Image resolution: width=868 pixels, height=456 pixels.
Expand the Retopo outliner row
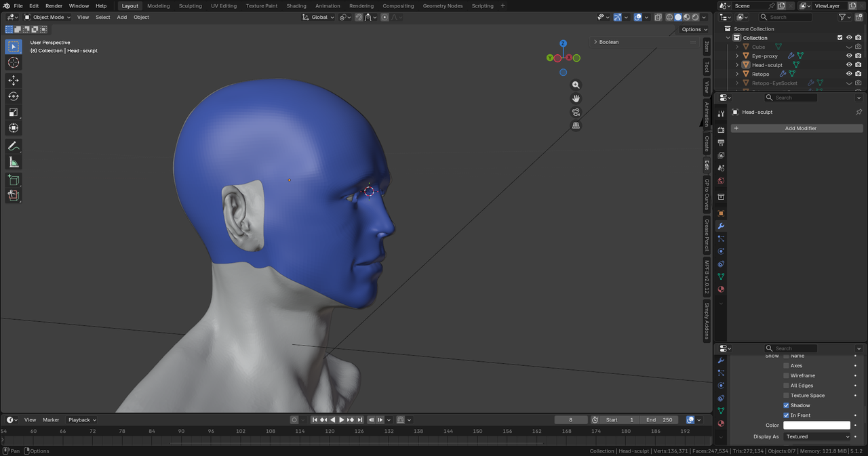tap(737, 74)
